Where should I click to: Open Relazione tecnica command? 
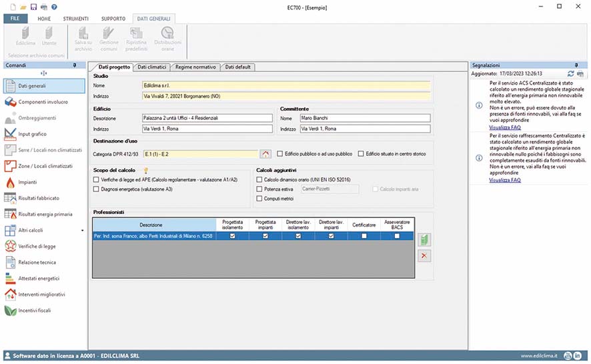tap(45, 262)
